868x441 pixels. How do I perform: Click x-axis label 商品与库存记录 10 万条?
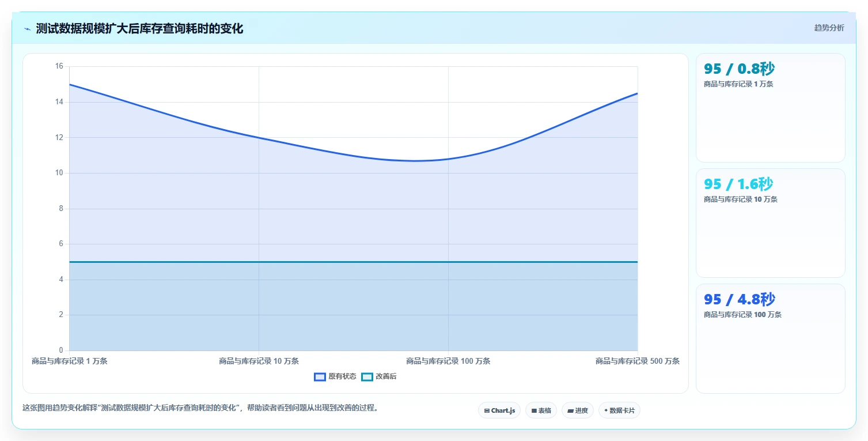click(x=259, y=361)
